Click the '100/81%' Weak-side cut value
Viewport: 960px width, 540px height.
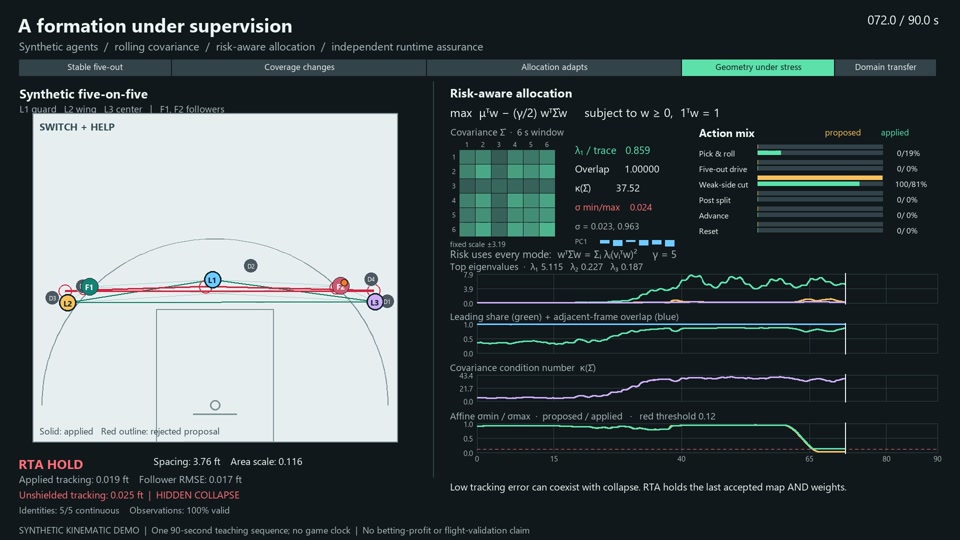coord(911,184)
